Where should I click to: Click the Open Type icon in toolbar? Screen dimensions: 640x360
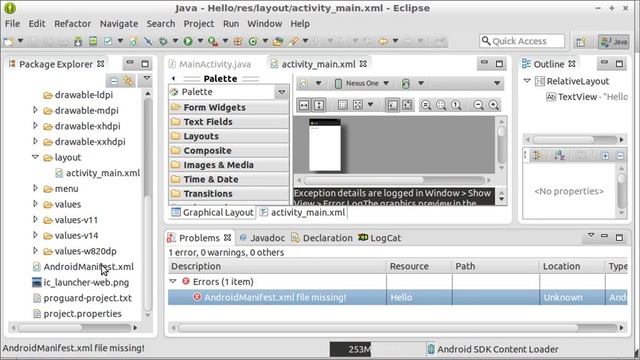278,41
